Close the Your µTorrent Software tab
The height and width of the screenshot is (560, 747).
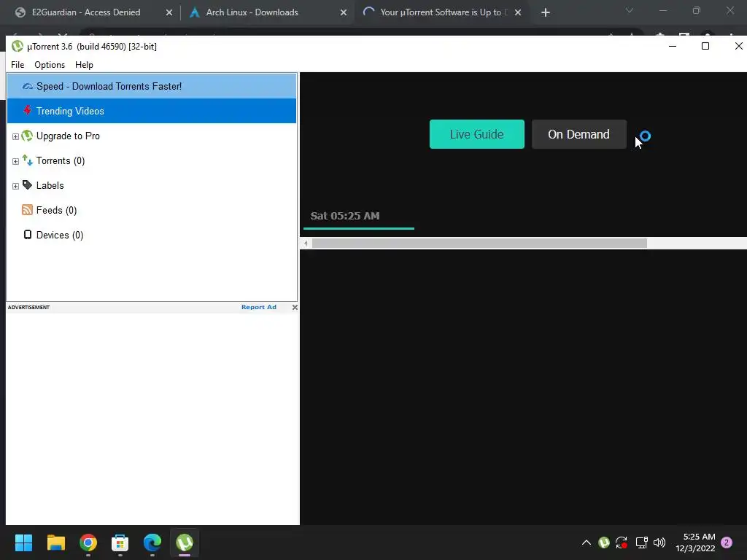[x=518, y=13]
